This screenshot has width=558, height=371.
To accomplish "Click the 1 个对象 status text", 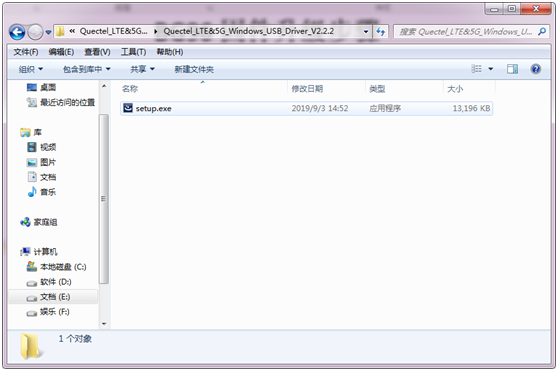I will point(75,339).
